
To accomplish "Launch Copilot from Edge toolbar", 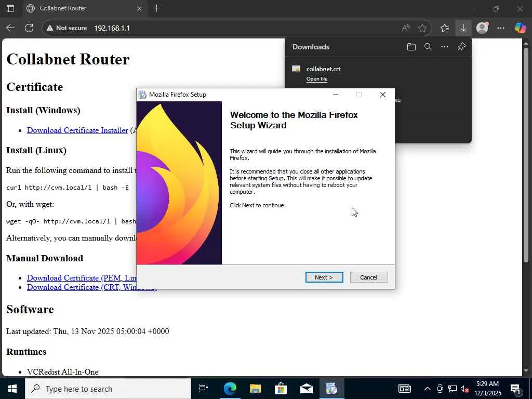I will [x=520, y=28].
